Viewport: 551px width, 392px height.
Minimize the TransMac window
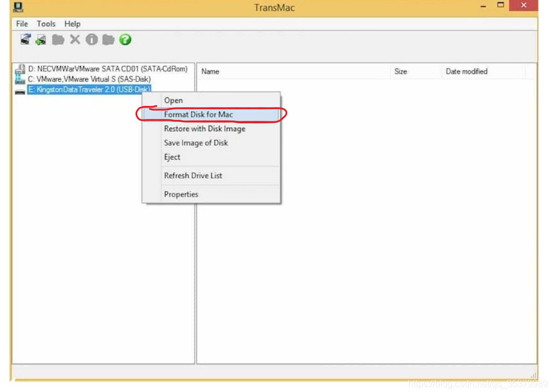(x=483, y=6)
